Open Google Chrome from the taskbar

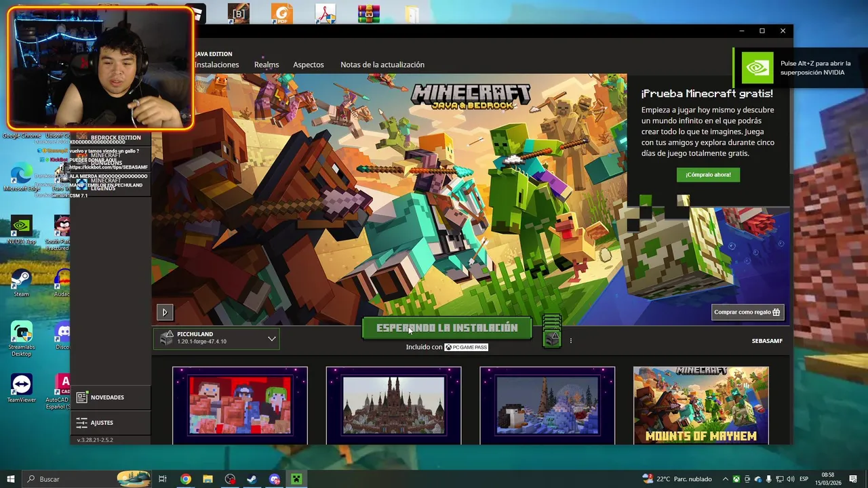[x=185, y=479]
